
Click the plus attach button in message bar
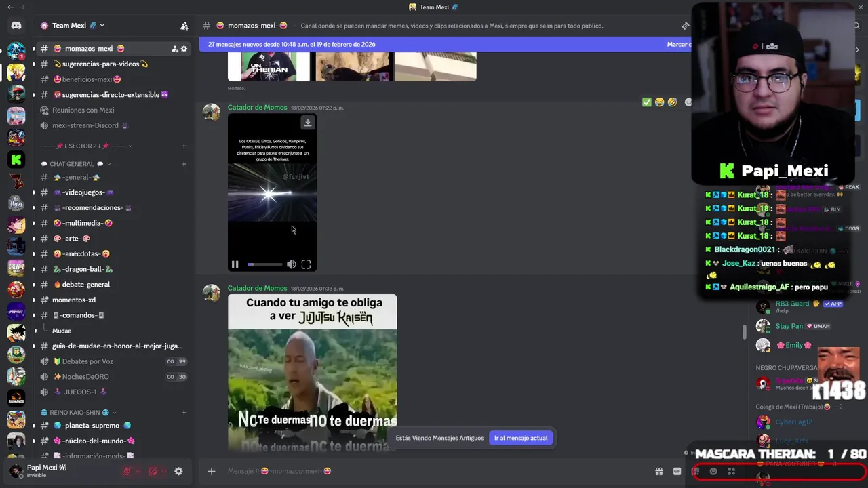[212, 471]
